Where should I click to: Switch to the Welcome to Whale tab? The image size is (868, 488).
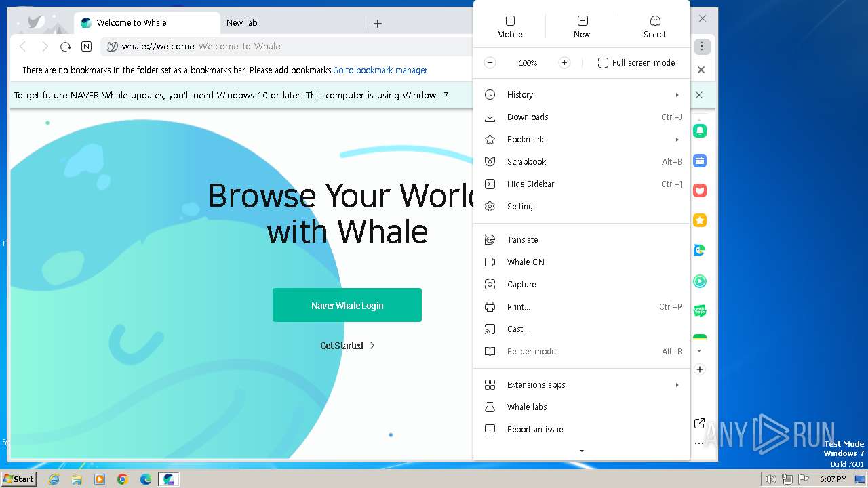tap(146, 23)
